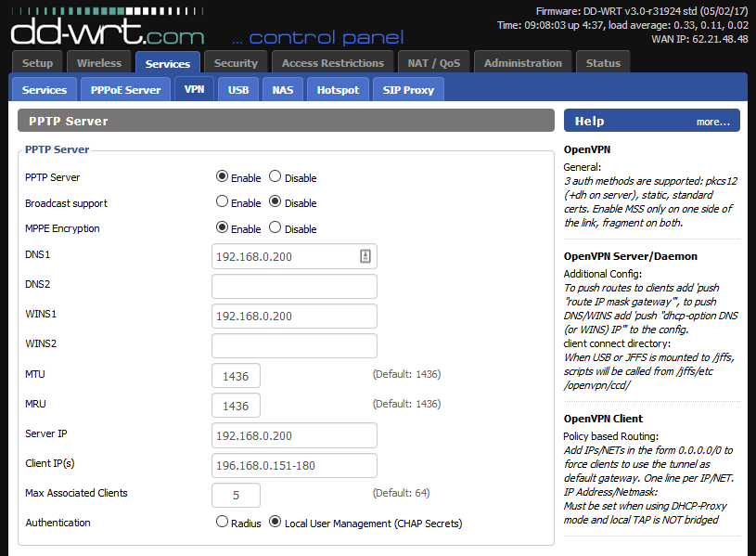Click the OpenVPN Client help heading
This screenshot has height=556, width=756.
point(603,419)
